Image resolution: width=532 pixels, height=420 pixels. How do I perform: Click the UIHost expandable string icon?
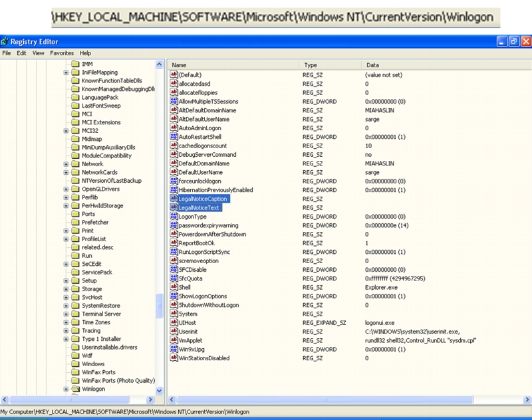pyautogui.click(x=174, y=322)
